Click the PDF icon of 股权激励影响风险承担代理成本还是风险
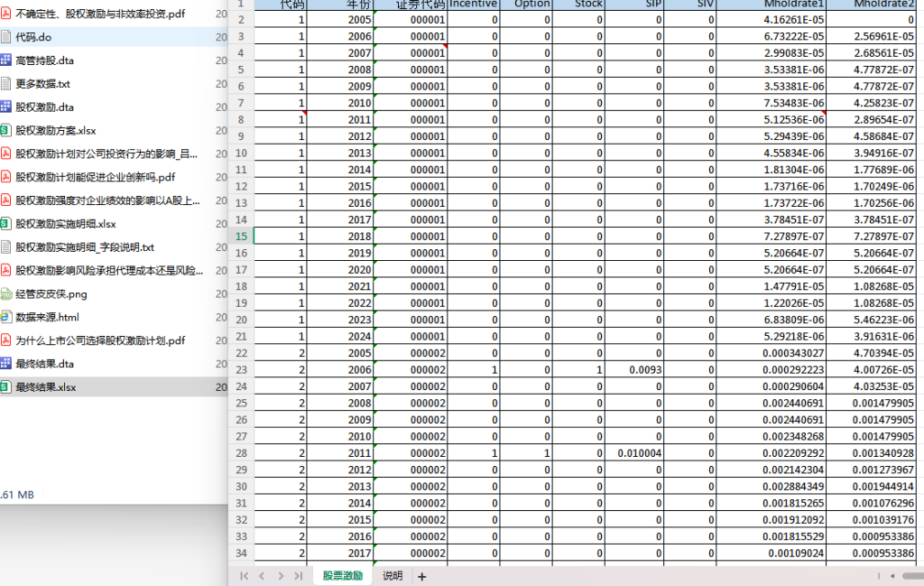Viewport: 924px width, 586px height. pyautogui.click(x=5, y=271)
